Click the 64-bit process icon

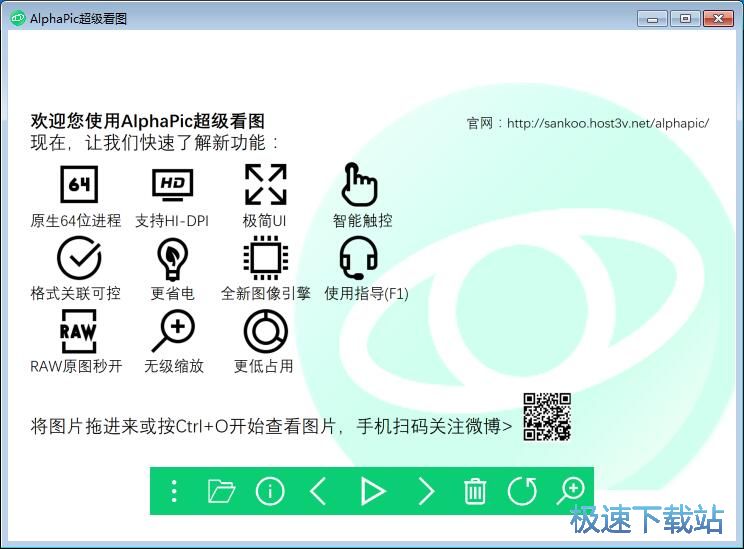coord(79,184)
